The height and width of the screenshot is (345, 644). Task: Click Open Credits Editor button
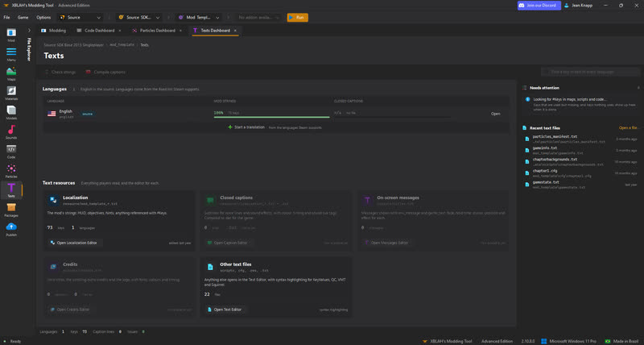70,310
